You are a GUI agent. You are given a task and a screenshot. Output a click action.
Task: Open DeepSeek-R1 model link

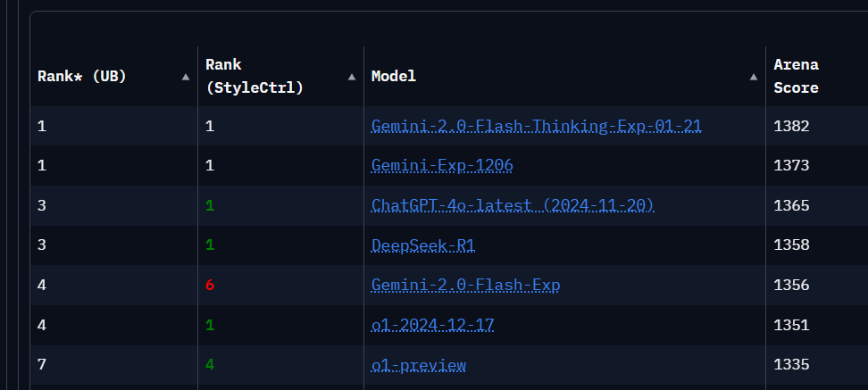(x=423, y=245)
